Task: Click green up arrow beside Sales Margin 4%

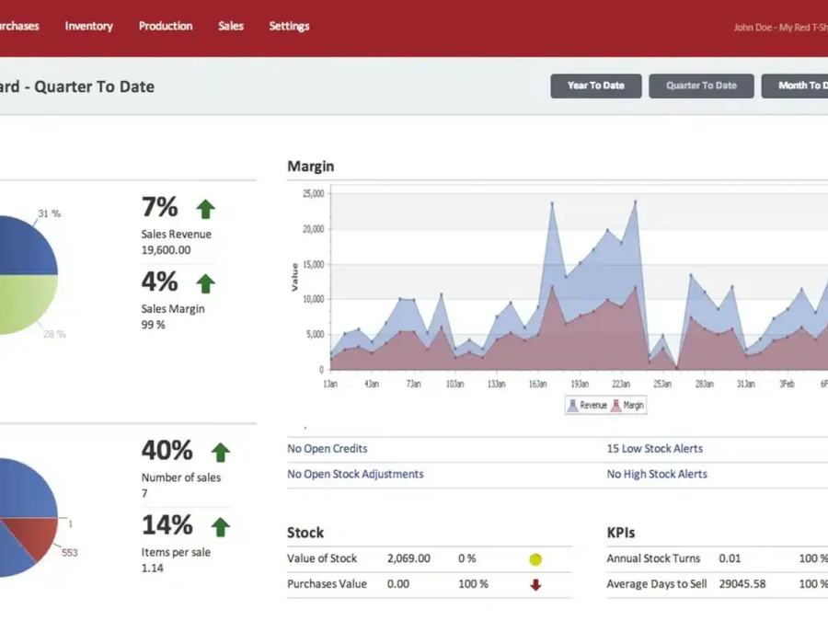Action: (205, 283)
